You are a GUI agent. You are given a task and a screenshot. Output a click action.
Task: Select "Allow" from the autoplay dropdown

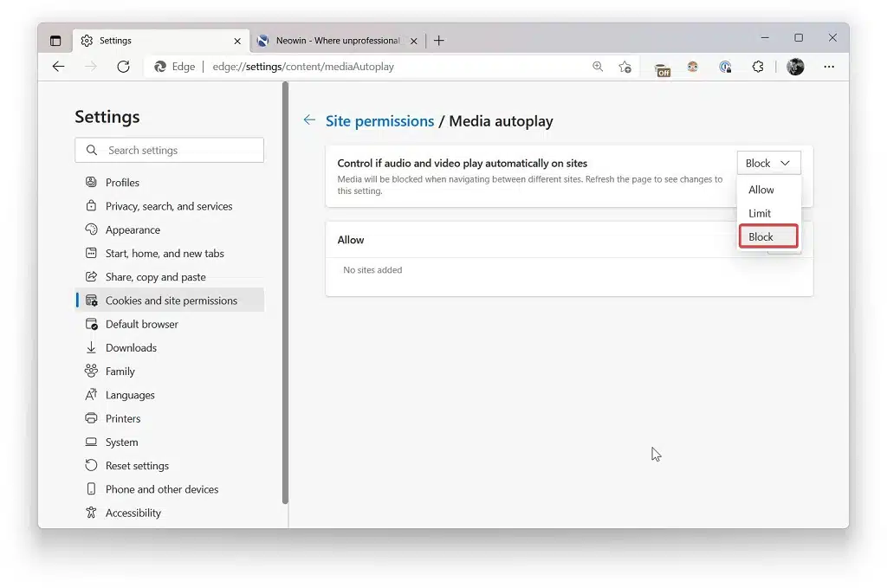[760, 190]
